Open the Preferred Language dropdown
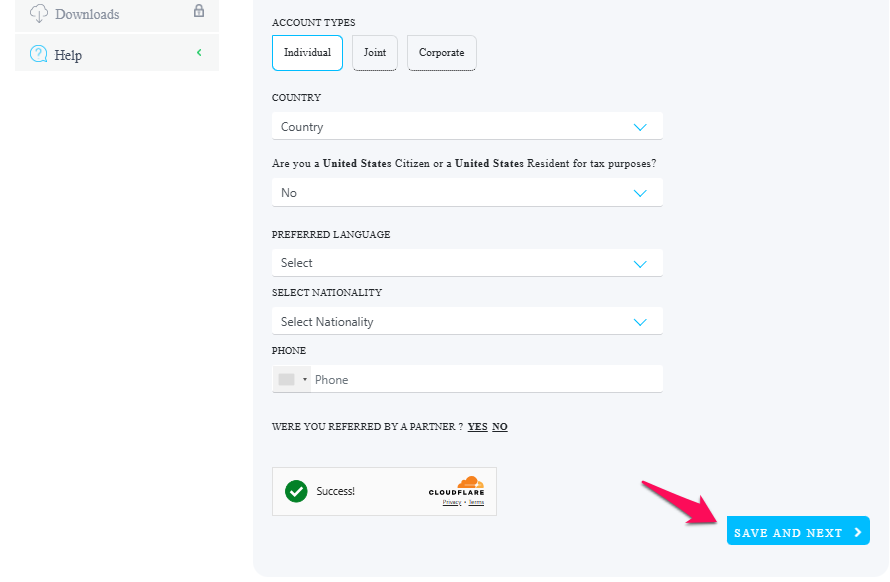Screen dimensions: 890x582 coord(467,263)
